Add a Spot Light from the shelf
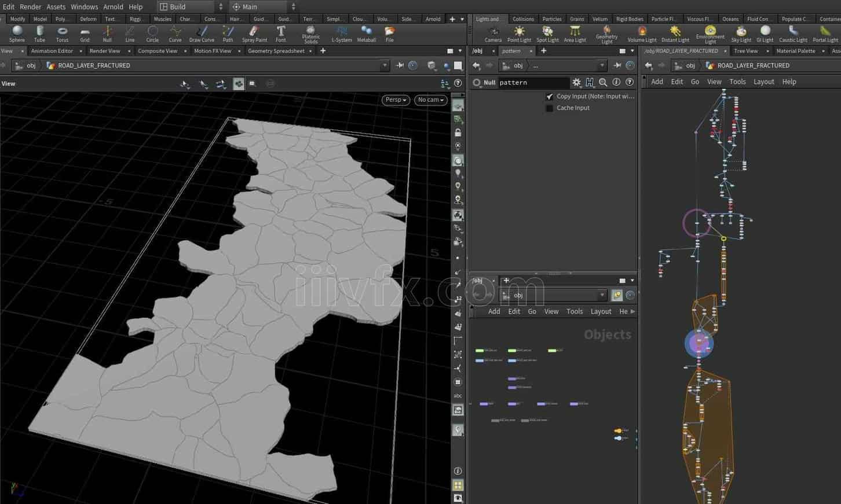Viewport: 841px width, 504px height. tap(547, 34)
